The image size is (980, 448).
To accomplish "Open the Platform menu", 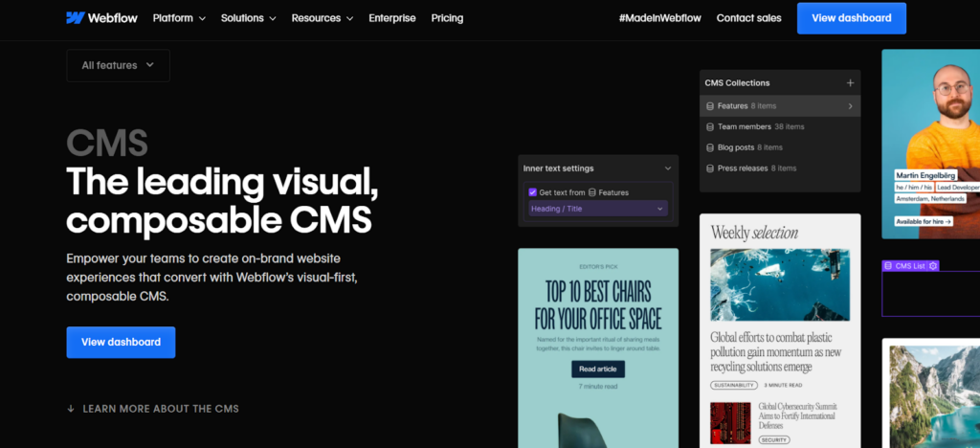I will coord(179,18).
